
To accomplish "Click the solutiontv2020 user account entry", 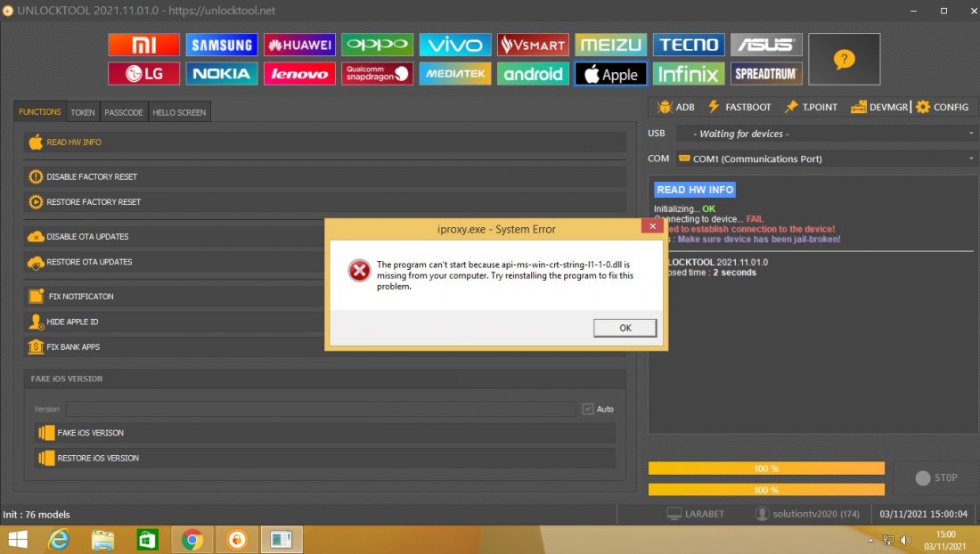I will coord(807,514).
